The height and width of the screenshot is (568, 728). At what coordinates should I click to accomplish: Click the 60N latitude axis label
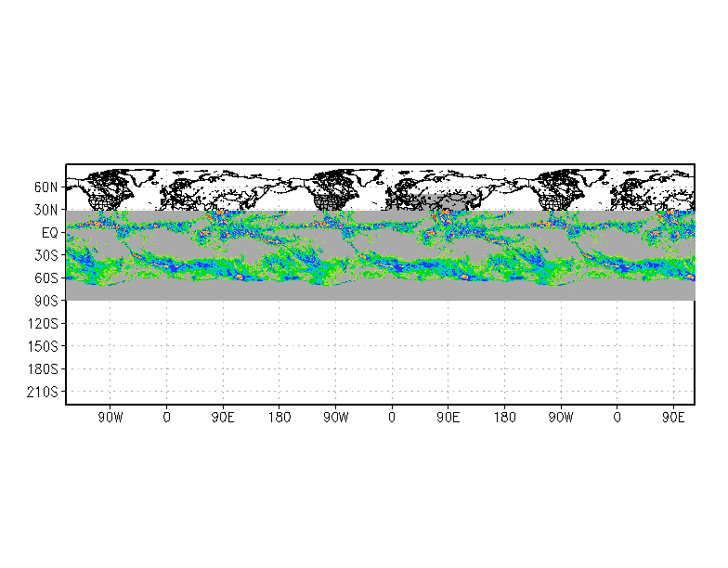pos(46,187)
